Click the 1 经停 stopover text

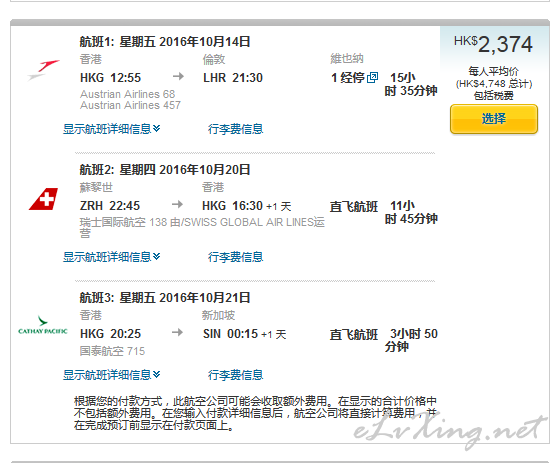(348, 78)
